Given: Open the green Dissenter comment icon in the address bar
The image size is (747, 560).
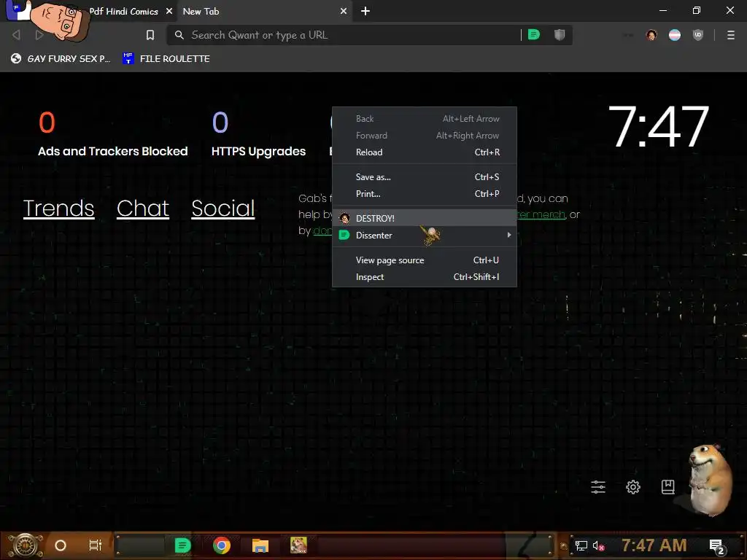Looking at the screenshot, I should pyautogui.click(x=534, y=35).
